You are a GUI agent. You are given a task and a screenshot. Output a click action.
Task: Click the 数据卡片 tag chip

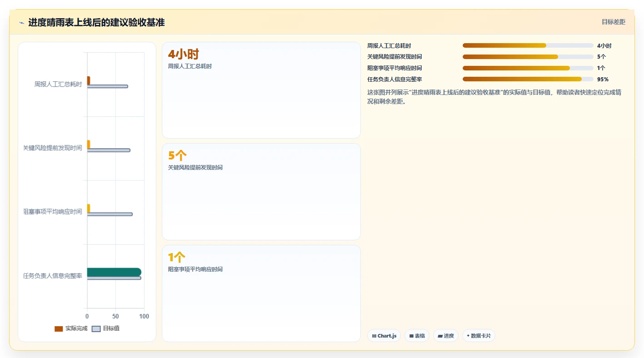479,336
